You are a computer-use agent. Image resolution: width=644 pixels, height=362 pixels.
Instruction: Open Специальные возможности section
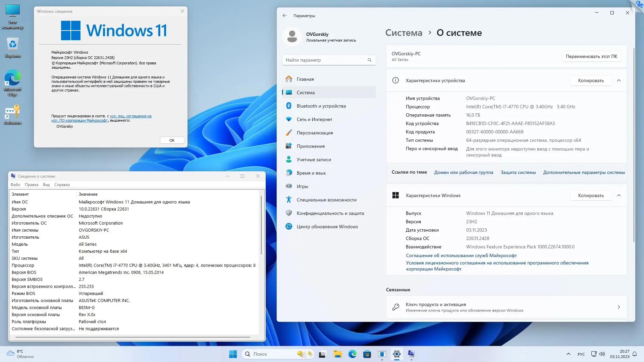tap(326, 200)
